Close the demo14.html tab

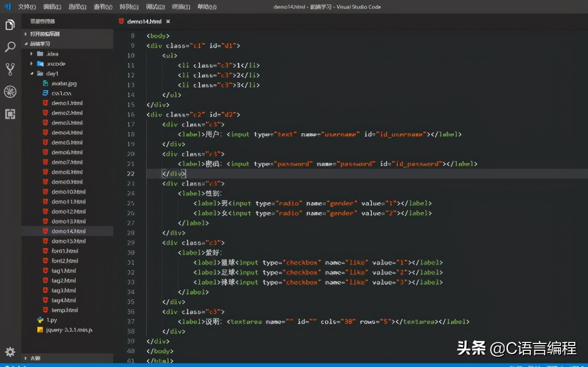(168, 22)
